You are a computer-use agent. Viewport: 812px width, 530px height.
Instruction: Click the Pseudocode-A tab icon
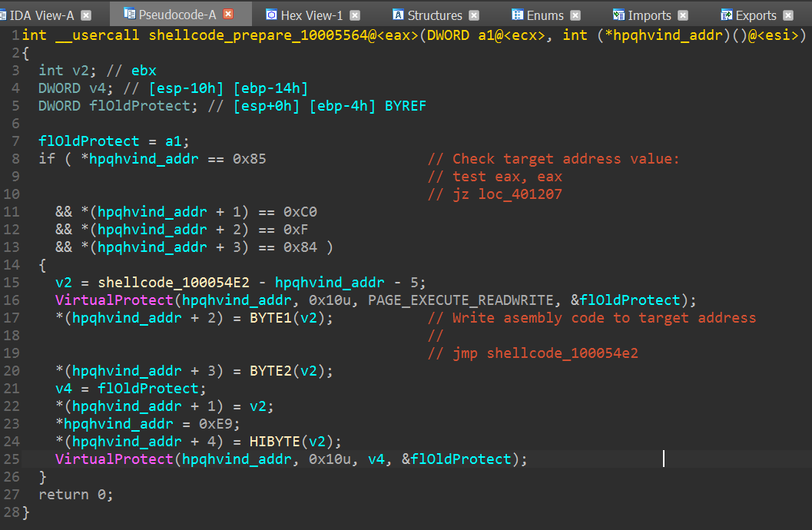[130, 15]
